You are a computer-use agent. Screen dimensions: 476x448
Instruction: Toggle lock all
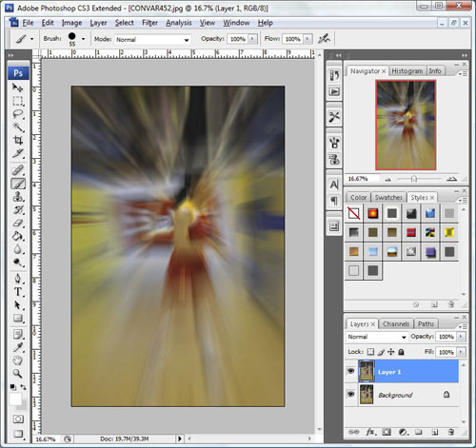[x=401, y=352]
